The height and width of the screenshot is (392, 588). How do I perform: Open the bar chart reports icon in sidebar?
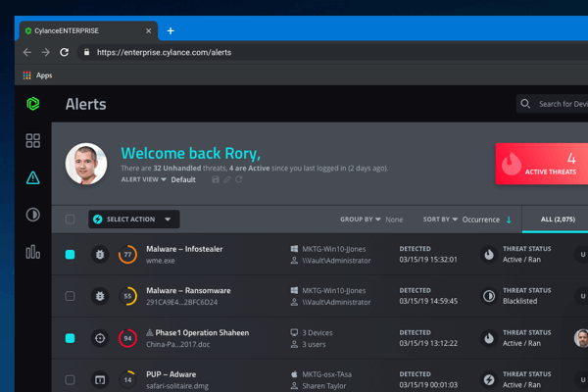click(x=32, y=252)
